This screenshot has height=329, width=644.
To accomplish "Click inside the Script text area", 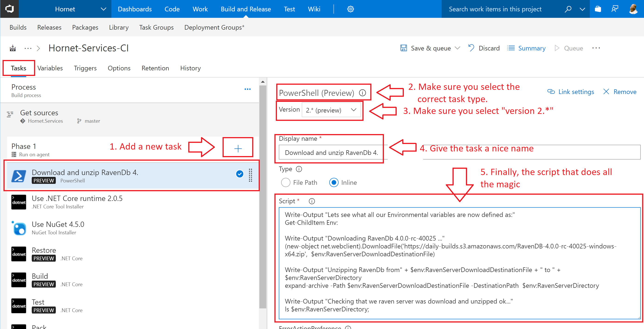I will [459, 263].
